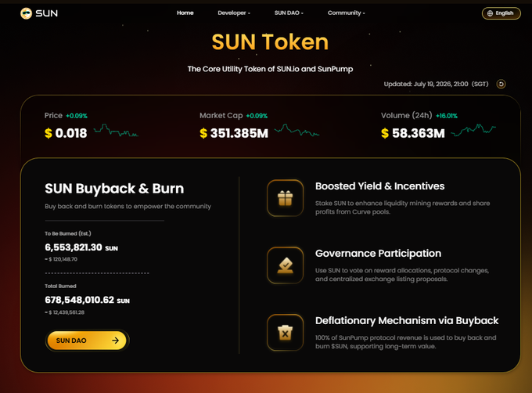Click the Buy back and burn tokens tagline
Viewport: 532px width, 393px height.
coord(128,207)
